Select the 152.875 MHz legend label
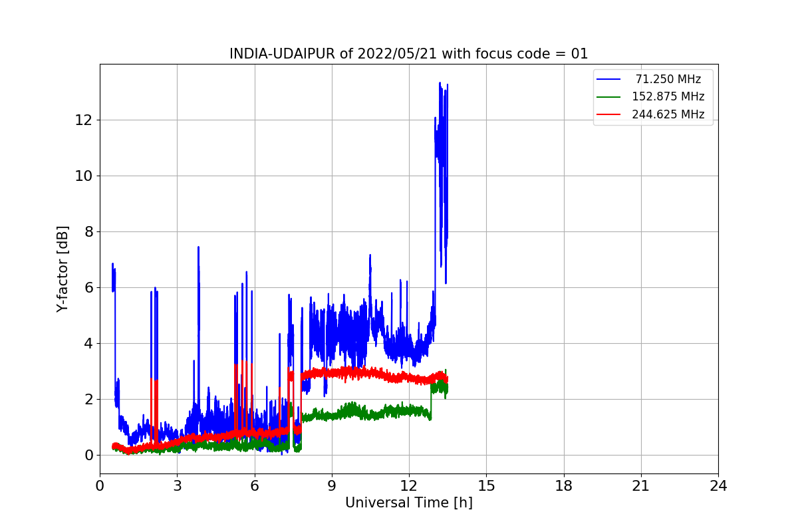 coord(668,96)
